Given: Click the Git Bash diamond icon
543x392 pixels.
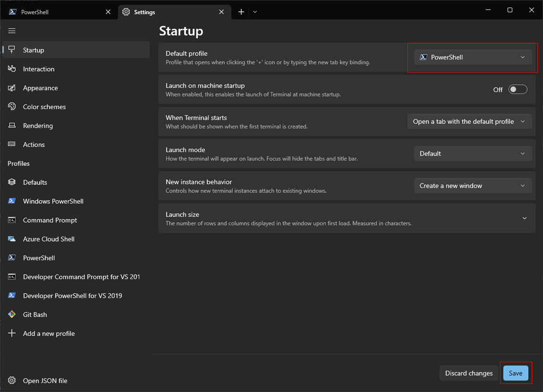Looking at the screenshot, I should pyautogui.click(x=12, y=314).
